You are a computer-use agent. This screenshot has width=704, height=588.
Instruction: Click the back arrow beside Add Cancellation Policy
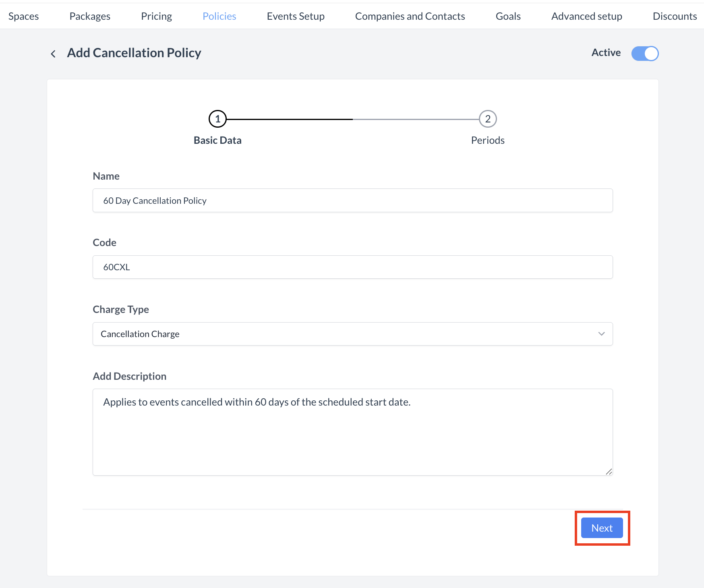pyautogui.click(x=53, y=53)
